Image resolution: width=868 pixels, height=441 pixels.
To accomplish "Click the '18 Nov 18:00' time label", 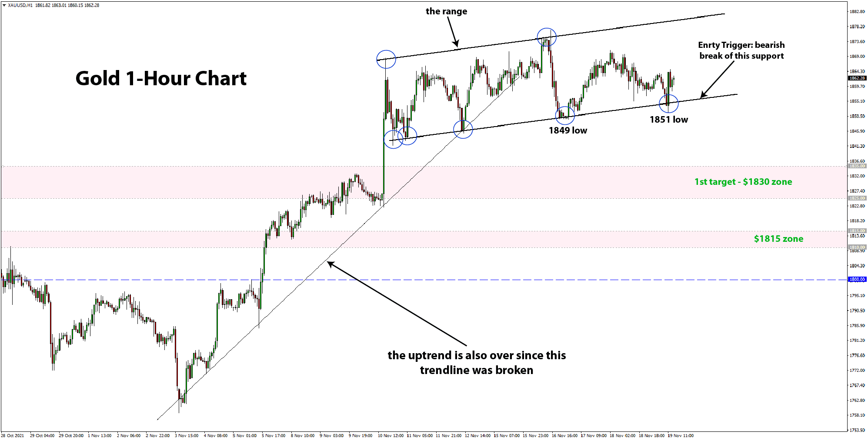I will (651, 436).
